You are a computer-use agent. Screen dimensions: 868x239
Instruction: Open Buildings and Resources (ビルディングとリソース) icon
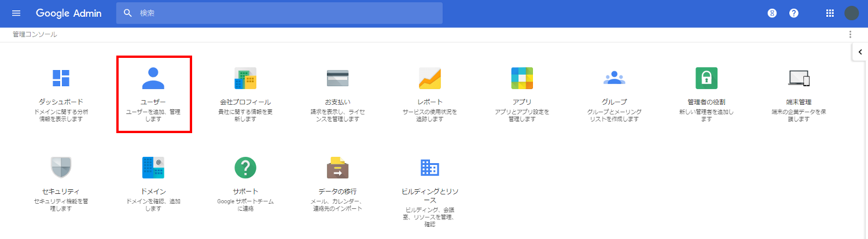430,168
